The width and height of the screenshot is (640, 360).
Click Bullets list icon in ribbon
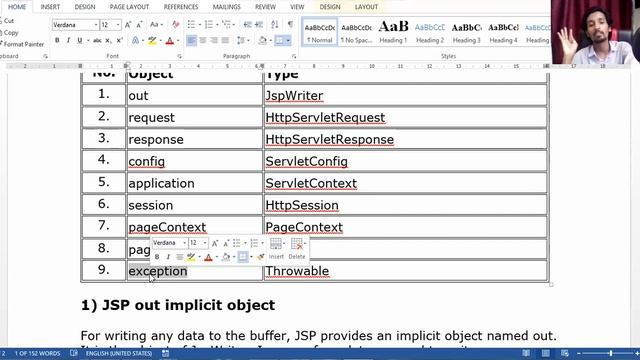[x=191, y=24]
